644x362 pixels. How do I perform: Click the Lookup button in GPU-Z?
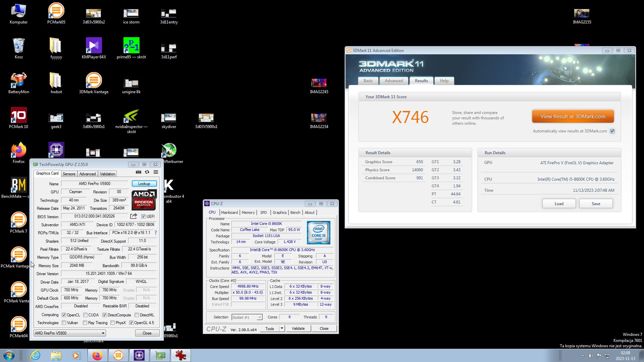point(144,184)
